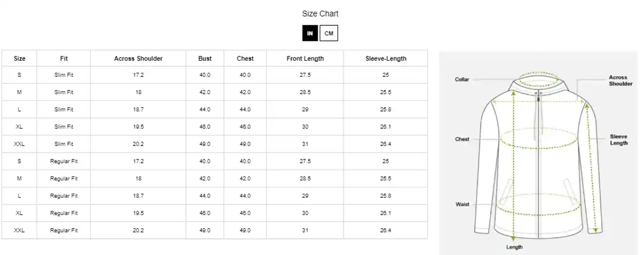The height and width of the screenshot is (255, 644).
Task: Click the Size column header
Action: point(19,59)
